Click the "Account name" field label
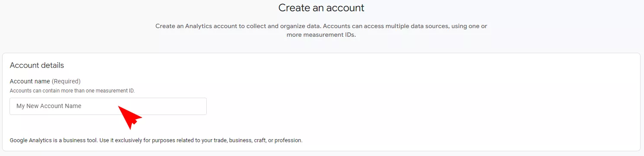 (30, 81)
